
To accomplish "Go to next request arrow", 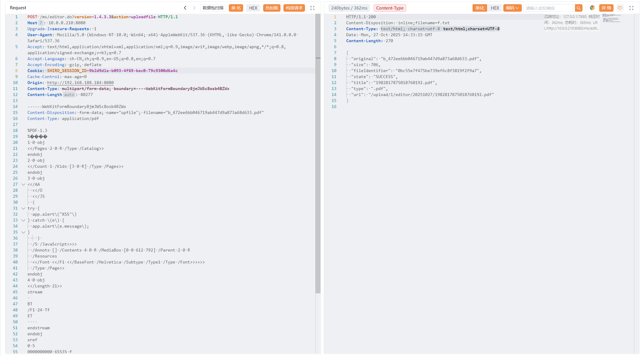I will (x=194, y=8).
